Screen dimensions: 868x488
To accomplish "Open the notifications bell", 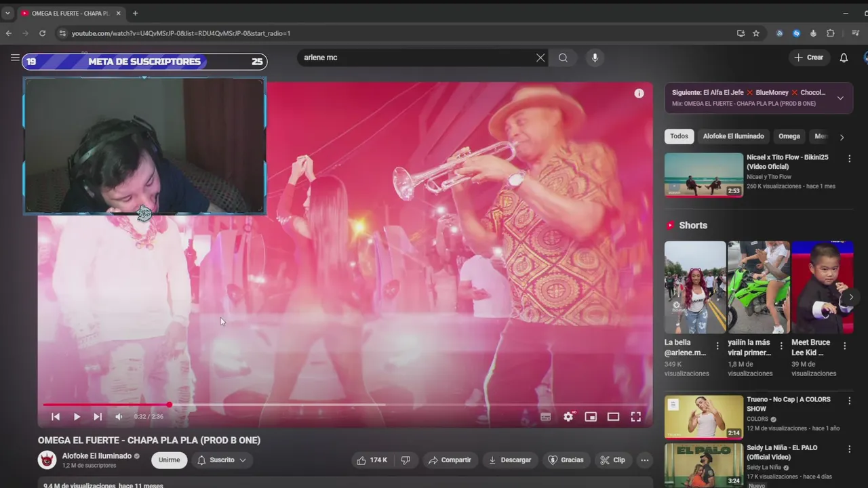I will (x=844, y=58).
